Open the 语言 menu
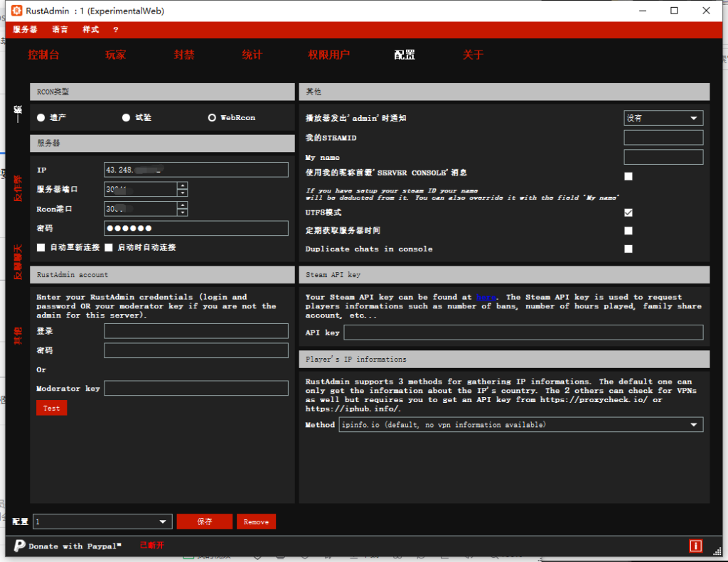Image resolution: width=728 pixels, height=562 pixels. 60,29
